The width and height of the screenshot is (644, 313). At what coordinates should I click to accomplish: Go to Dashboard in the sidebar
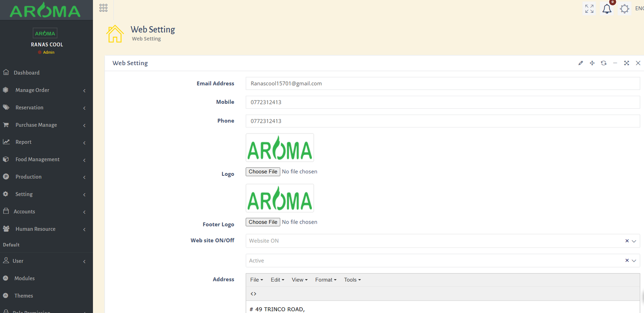click(27, 73)
